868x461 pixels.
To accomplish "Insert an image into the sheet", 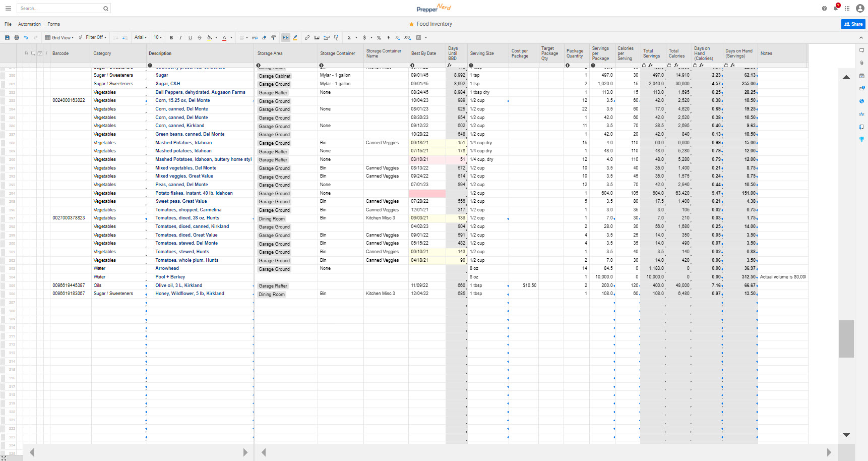I will (317, 37).
